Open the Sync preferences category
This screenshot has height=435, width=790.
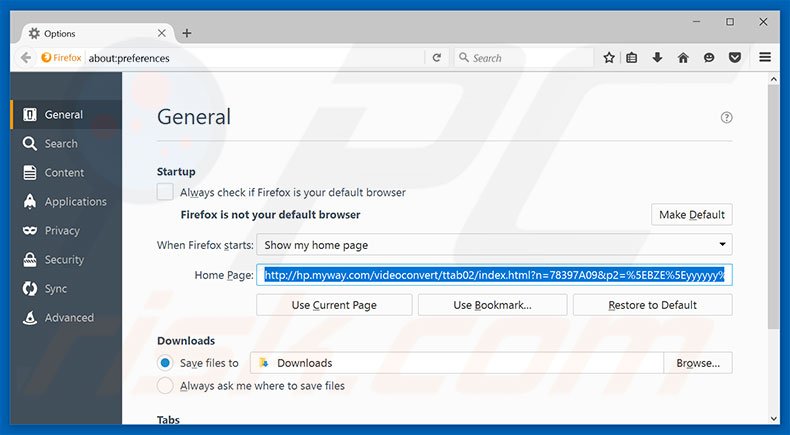click(x=66, y=289)
